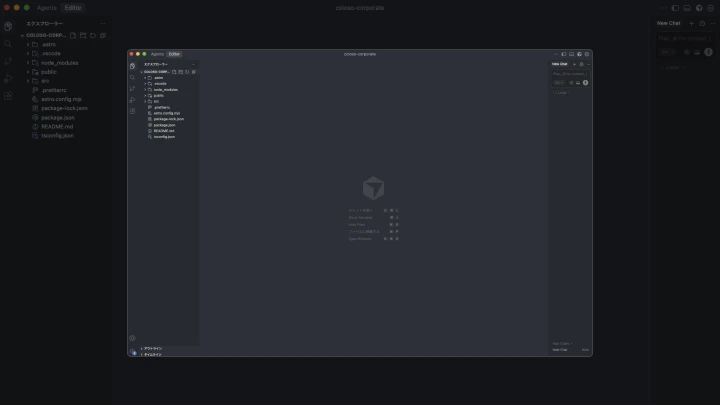The height and width of the screenshot is (405, 720).
Task: Toggle bottom panel icon in front window title bar
Action: pyautogui.click(x=571, y=54)
